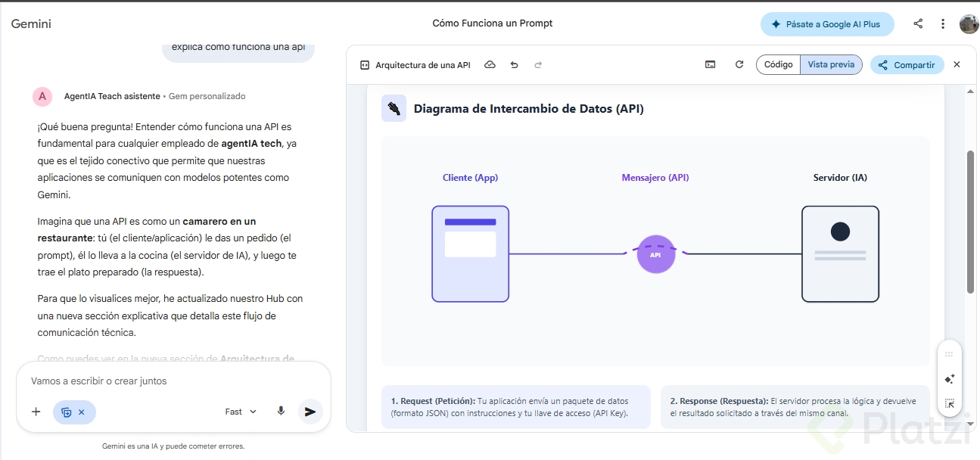Expand the Fast model dropdown
The height and width of the screenshot is (460, 980).
point(241,412)
